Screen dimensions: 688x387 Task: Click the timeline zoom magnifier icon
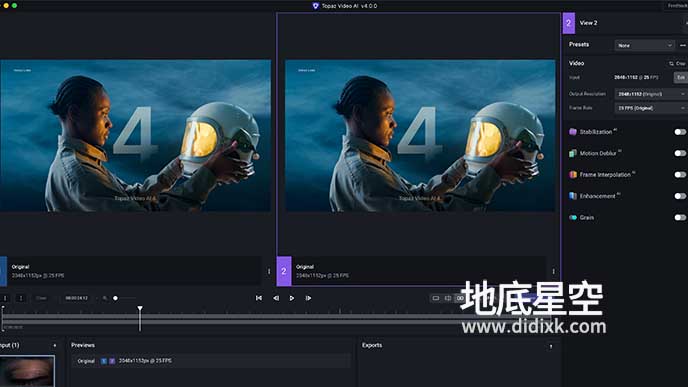[x=104, y=298]
